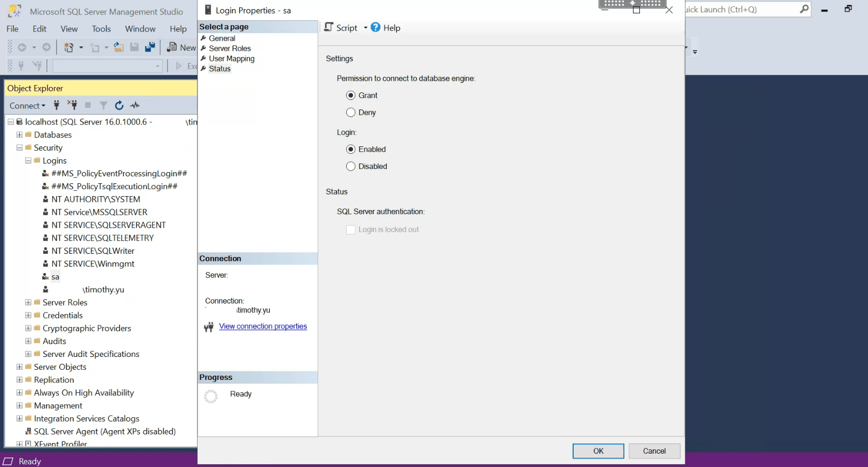The height and width of the screenshot is (467, 868).
Task: Select NT SERVICE\SQLWriter login
Action: point(93,251)
